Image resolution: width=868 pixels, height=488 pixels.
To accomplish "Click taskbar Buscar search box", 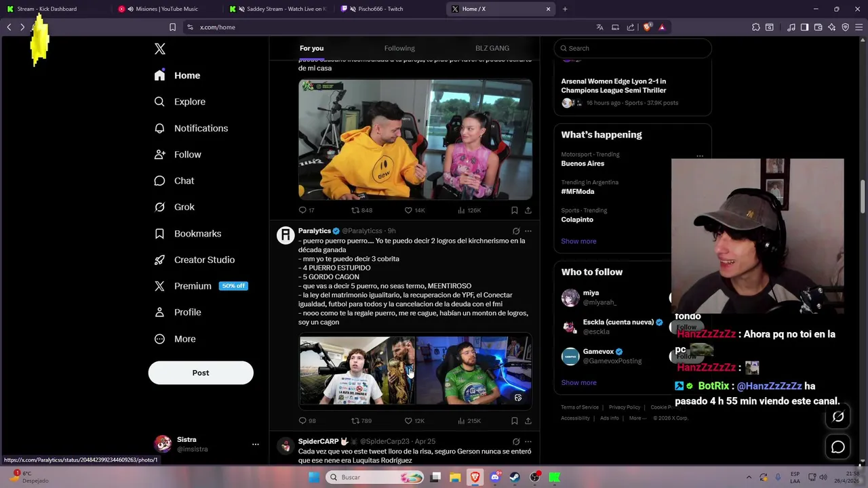I will pyautogui.click(x=373, y=477).
